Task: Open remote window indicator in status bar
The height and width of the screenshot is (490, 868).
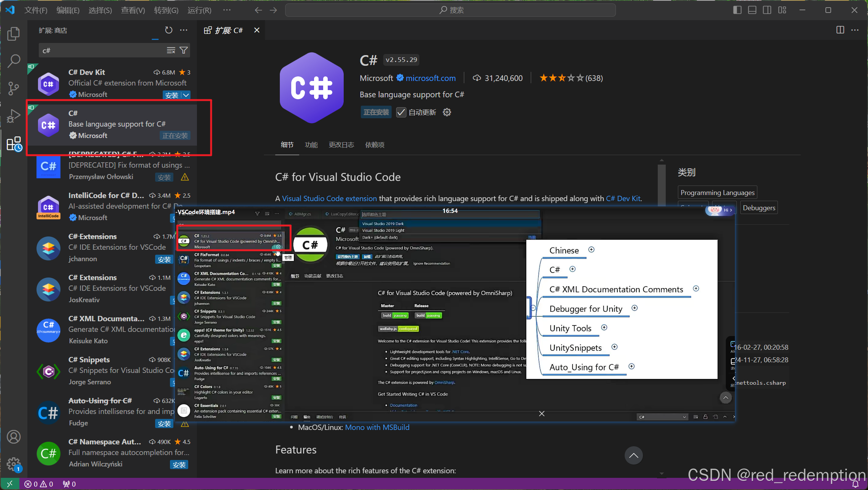Action: coord(10,484)
